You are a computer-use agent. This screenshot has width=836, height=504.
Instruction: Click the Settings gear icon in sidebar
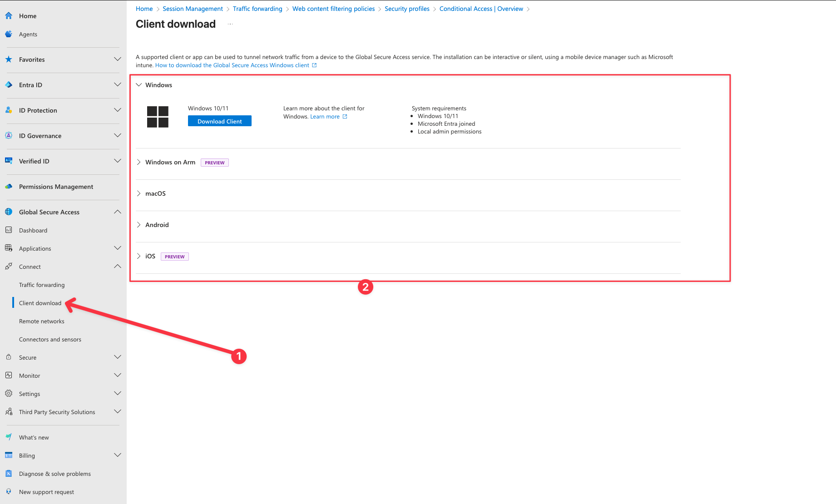(x=9, y=394)
